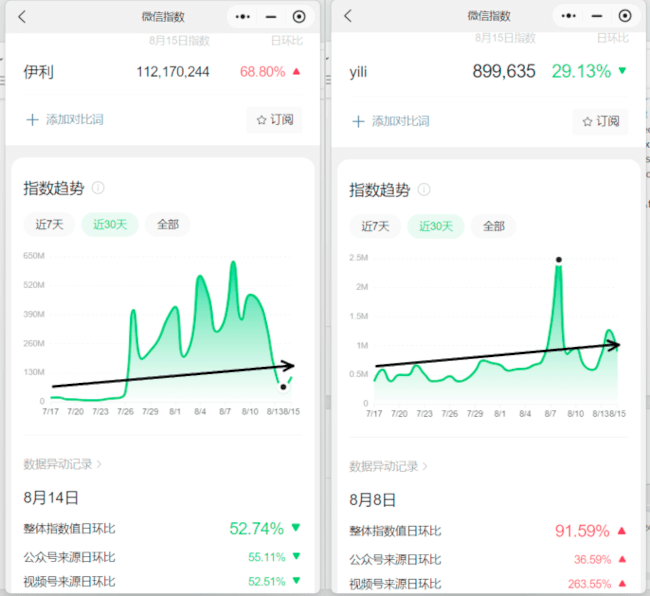Click 8月14日 date heading

click(51, 498)
